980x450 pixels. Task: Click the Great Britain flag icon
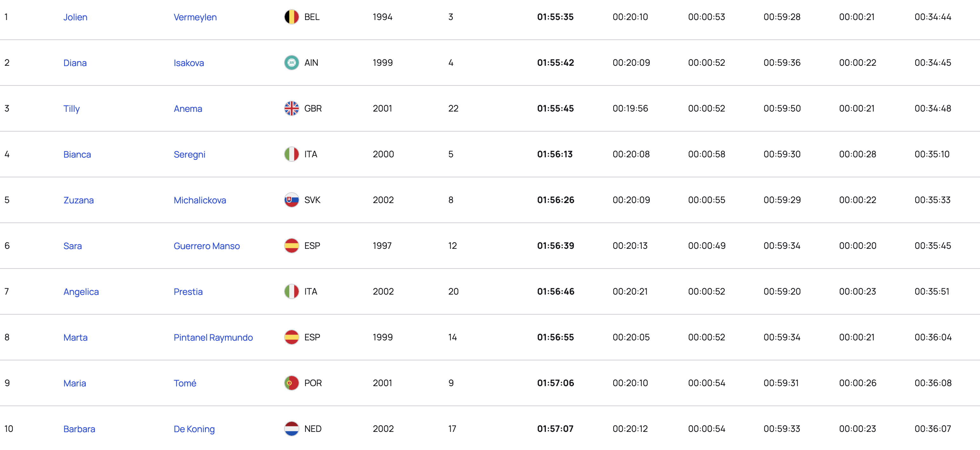pos(291,108)
